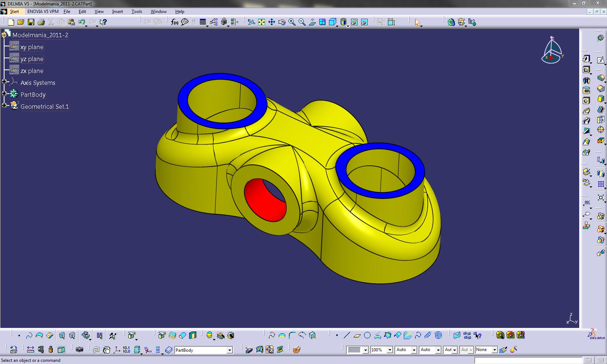Click the Sketcher icon in right toolbar
This screenshot has width=607, height=364.
pos(600,60)
